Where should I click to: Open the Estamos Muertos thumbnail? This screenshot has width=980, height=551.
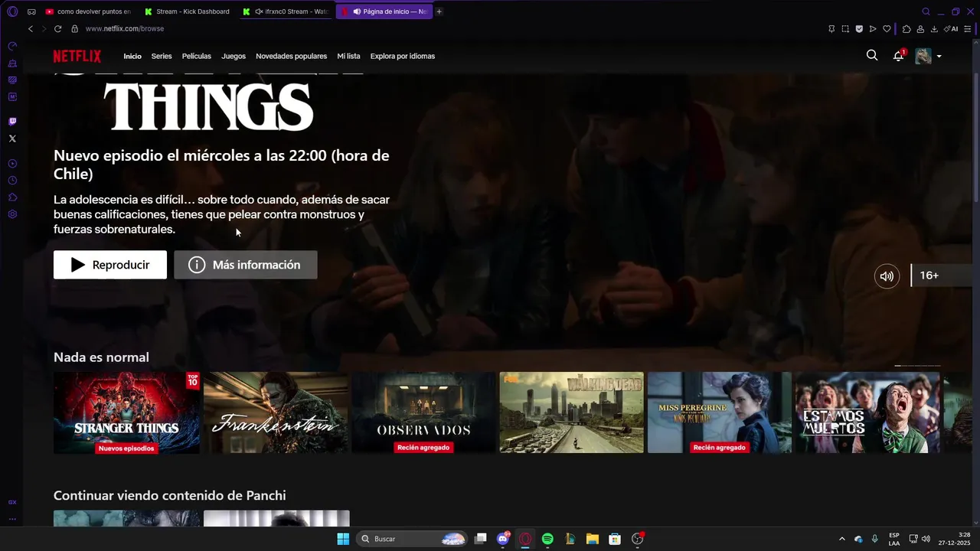pos(867,412)
